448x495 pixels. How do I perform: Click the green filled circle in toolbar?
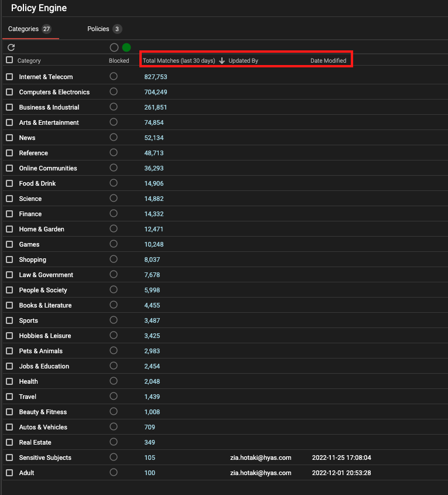[126, 47]
